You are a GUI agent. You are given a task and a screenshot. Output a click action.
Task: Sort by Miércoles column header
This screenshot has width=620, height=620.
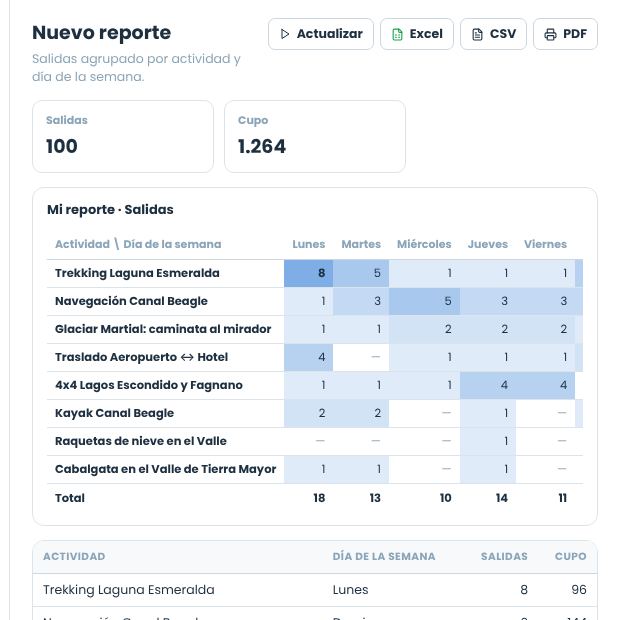tap(424, 244)
